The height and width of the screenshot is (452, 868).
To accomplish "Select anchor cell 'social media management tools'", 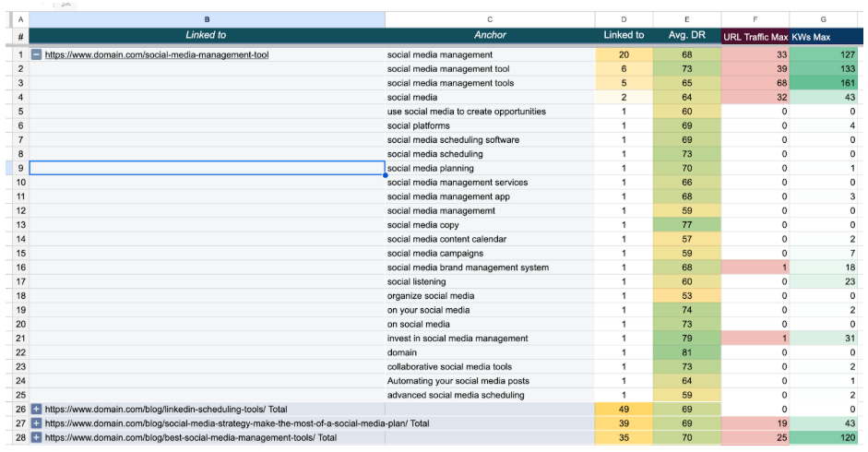I will tap(490, 83).
